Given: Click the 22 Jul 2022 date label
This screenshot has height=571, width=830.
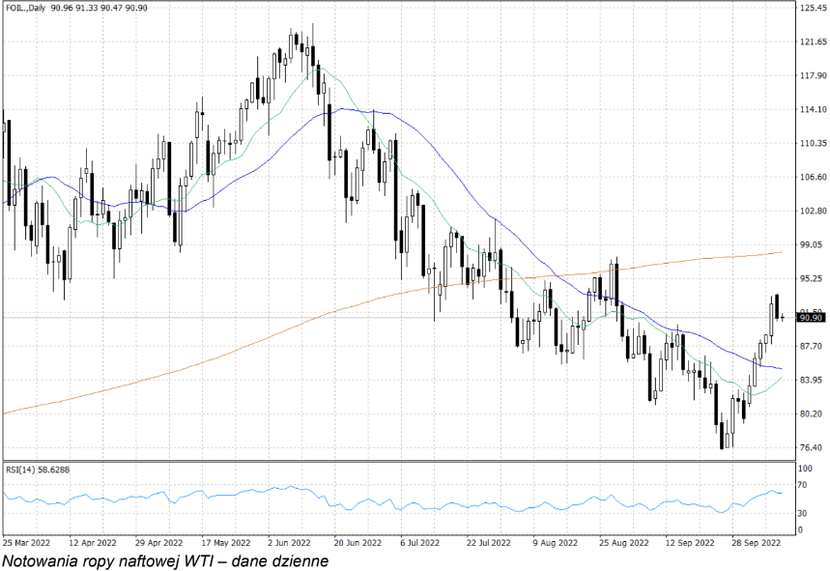Looking at the screenshot, I should 490,543.
